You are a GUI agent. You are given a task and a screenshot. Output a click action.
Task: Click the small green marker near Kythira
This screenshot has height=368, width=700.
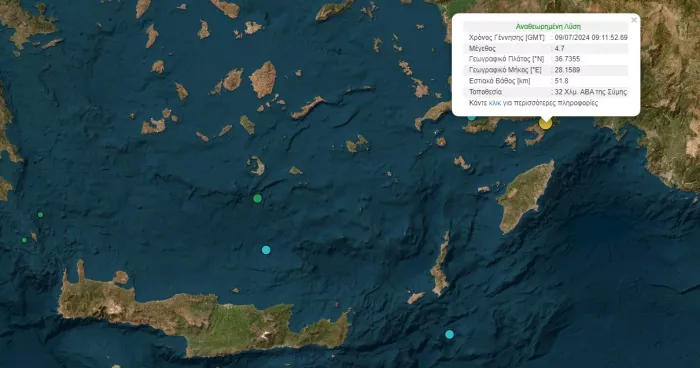[41, 215]
